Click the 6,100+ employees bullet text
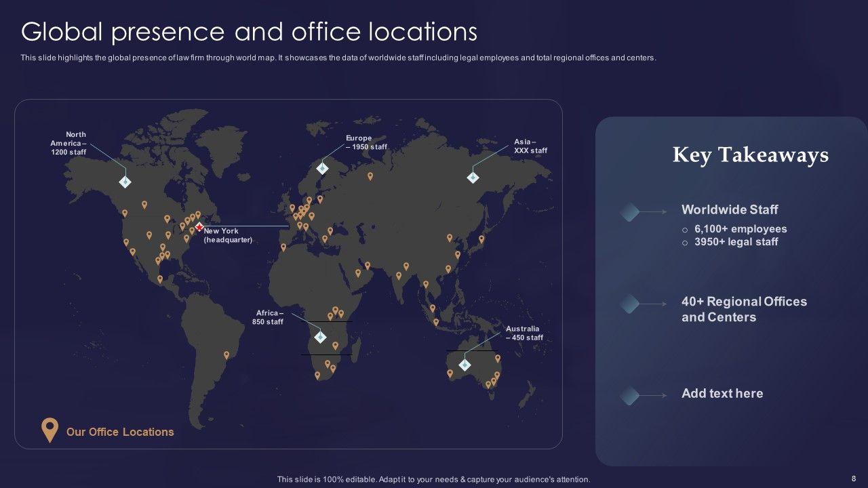This screenshot has width=868, height=488. coord(741,229)
